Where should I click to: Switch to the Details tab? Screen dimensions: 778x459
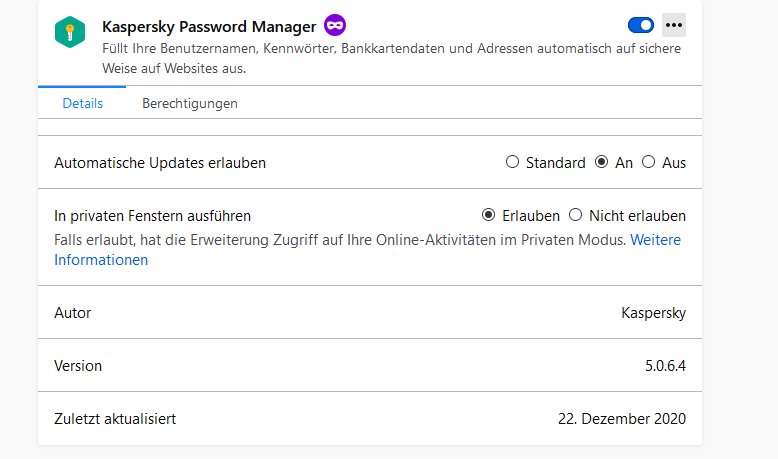tap(82, 103)
